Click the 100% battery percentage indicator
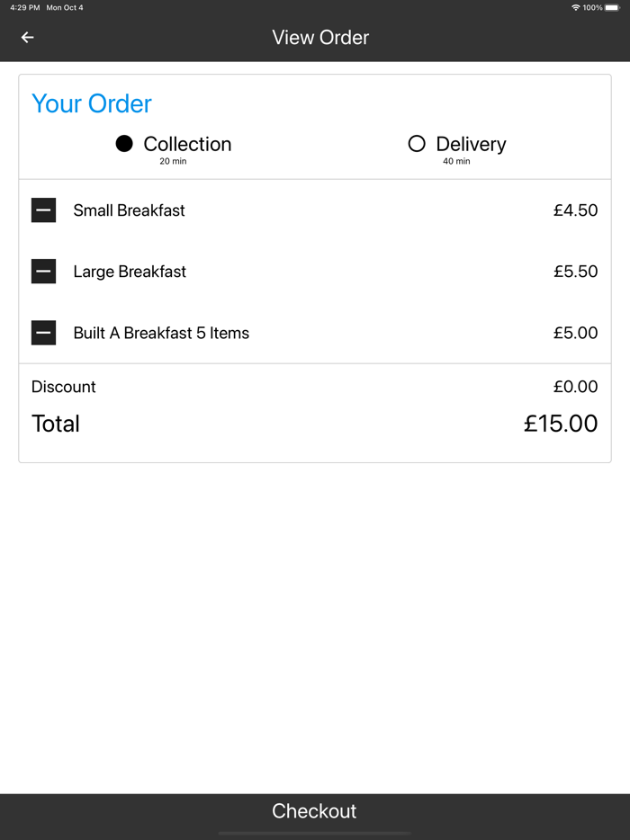630x840 pixels. 595,7
